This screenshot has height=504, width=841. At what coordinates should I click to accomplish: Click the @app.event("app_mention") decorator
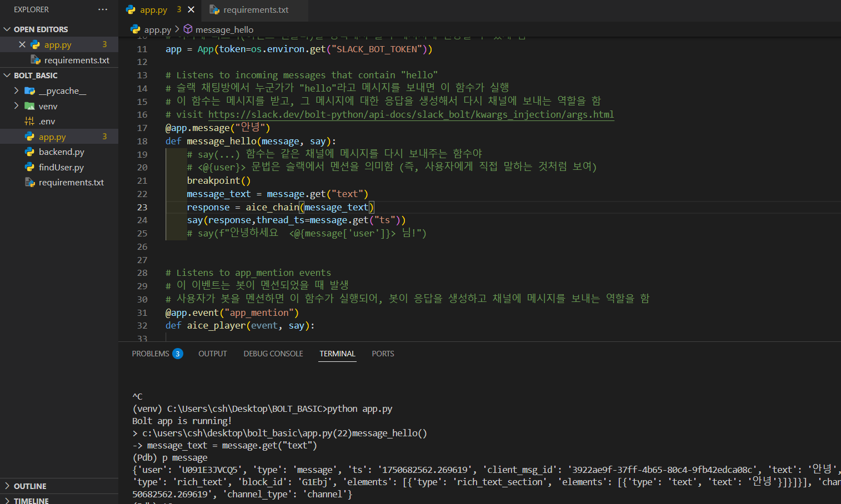pos(232,313)
